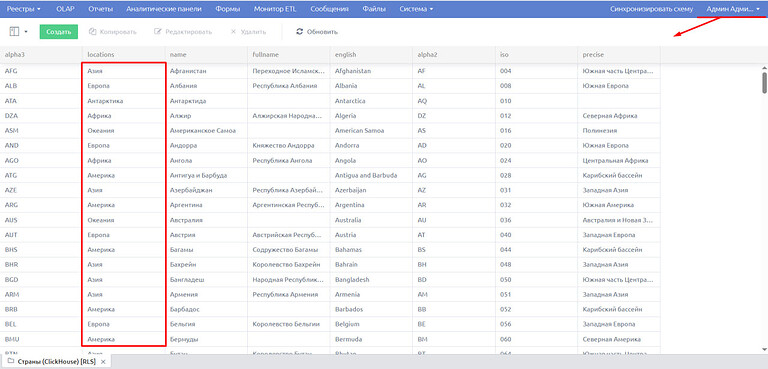The width and height of the screenshot is (768, 369).
Task: Select the Antigua and Barbuda cell
Action: point(371,175)
